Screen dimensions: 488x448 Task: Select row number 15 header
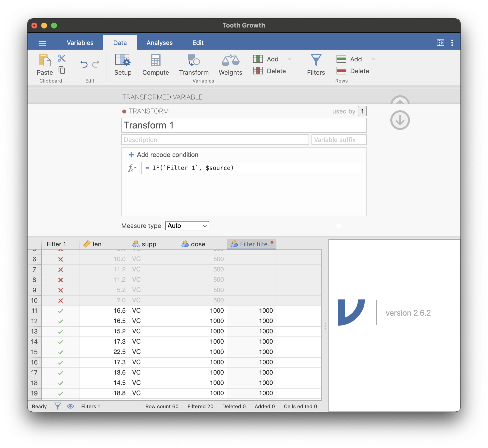tap(34, 352)
